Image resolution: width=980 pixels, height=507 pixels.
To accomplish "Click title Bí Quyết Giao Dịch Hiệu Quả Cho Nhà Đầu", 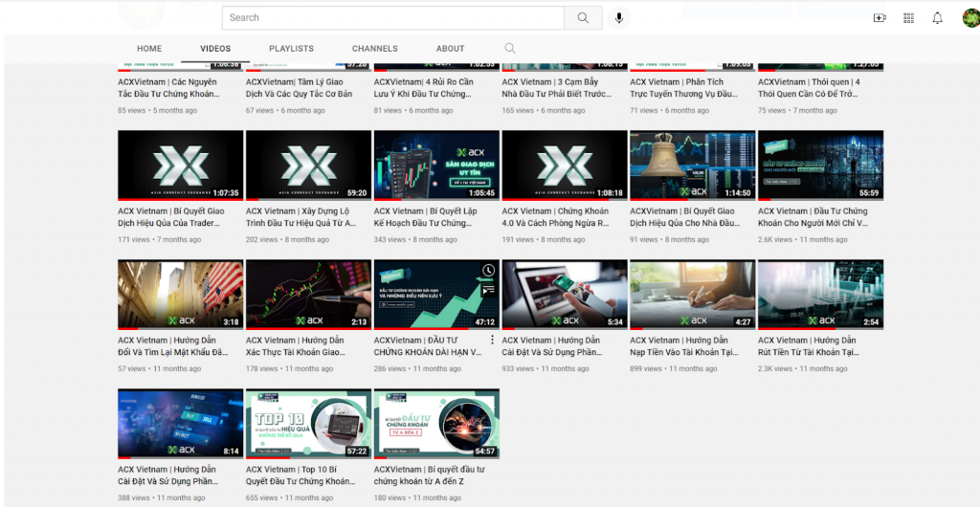I will [685, 216].
